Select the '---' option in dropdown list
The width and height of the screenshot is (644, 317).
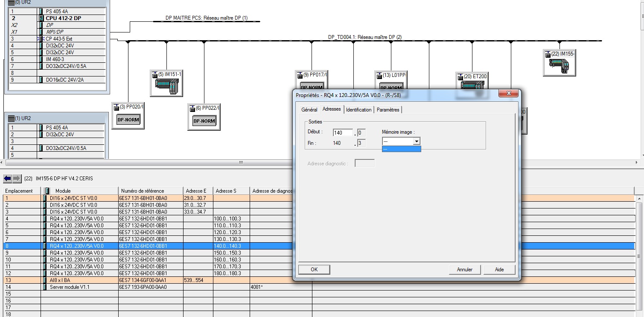tap(401, 149)
